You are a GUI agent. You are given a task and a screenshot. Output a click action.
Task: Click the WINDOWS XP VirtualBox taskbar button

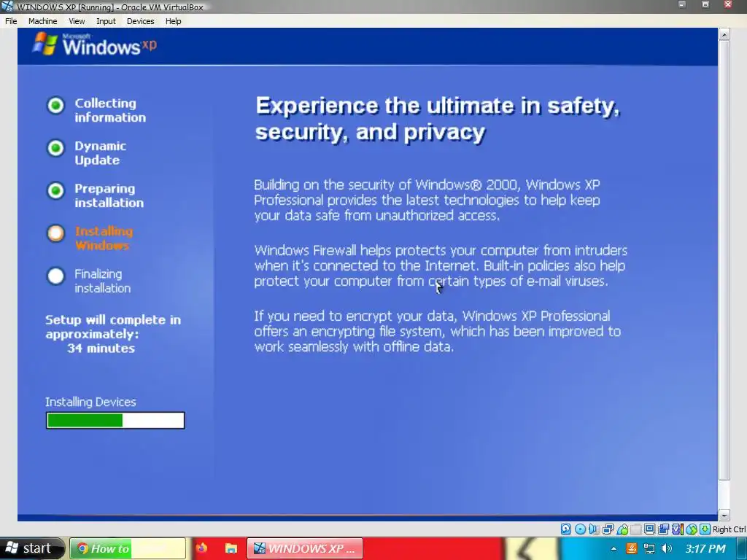click(305, 548)
